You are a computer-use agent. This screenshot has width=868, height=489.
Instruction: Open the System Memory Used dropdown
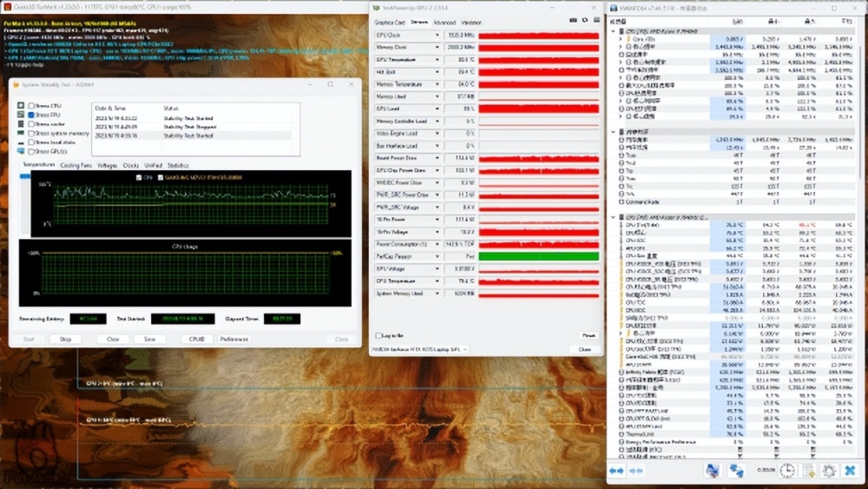437,294
